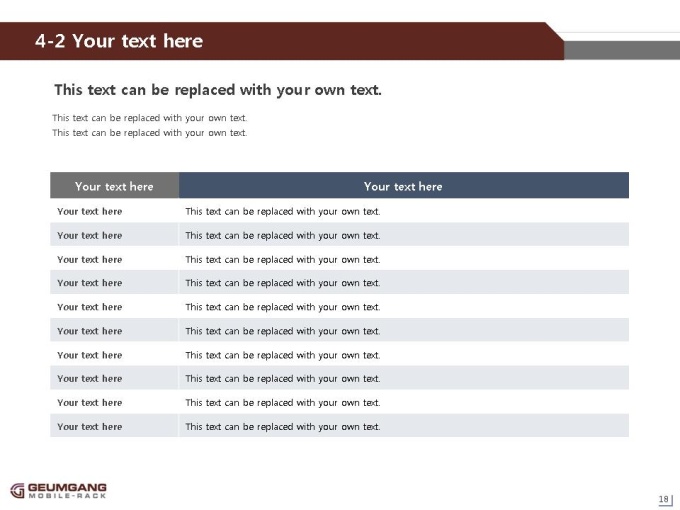Screen dimensions: 680x510
Task: Click the bold subtitle heading text
Action: pyautogui.click(x=218, y=90)
